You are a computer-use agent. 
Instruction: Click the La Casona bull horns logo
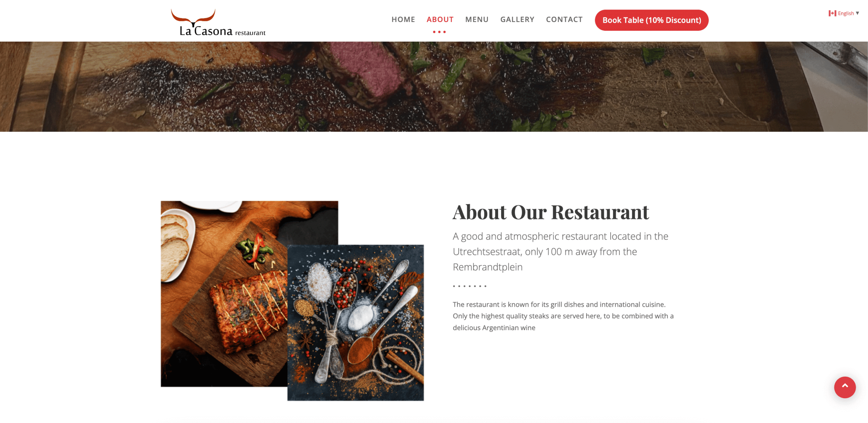coord(193,18)
